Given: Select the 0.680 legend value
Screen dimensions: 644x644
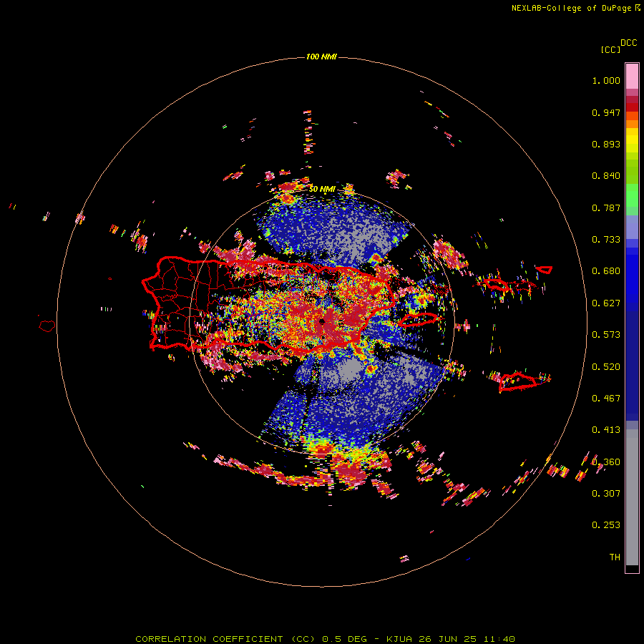Looking at the screenshot, I should (606, 271).
